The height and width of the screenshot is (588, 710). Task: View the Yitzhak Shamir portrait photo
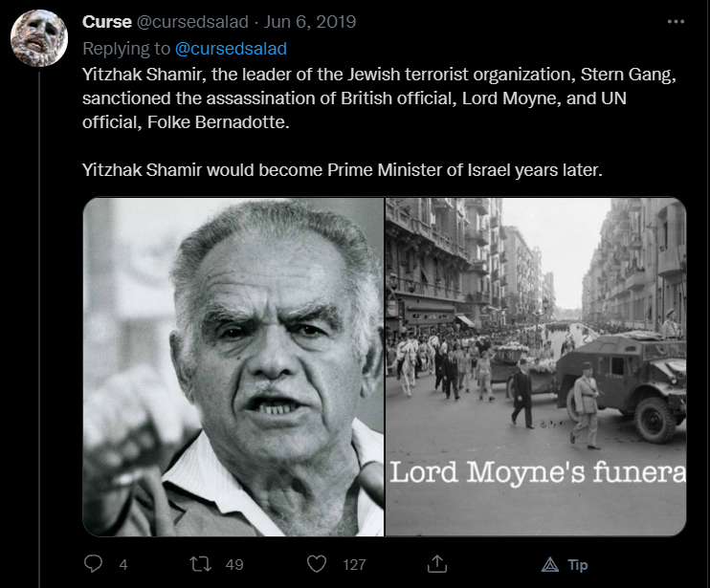tap(233, 367)
